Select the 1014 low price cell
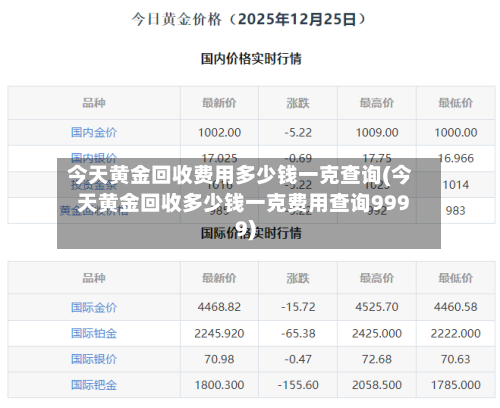 (456, 185)
